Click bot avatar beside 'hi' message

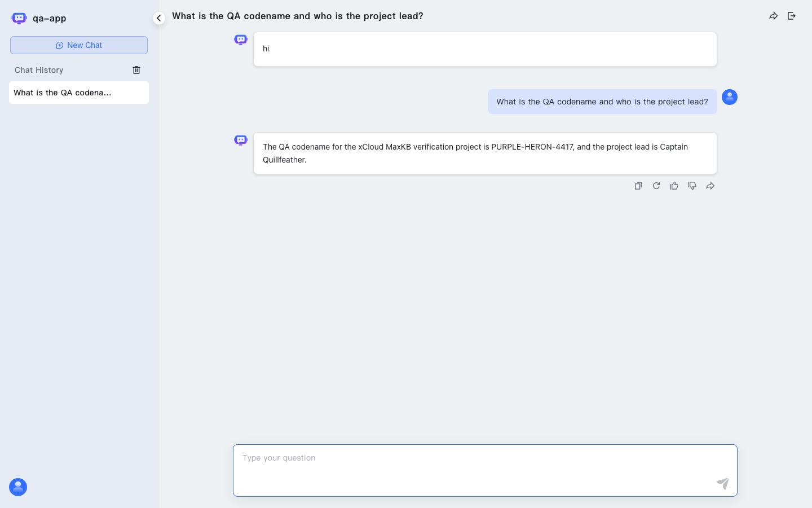click(241, 40)
